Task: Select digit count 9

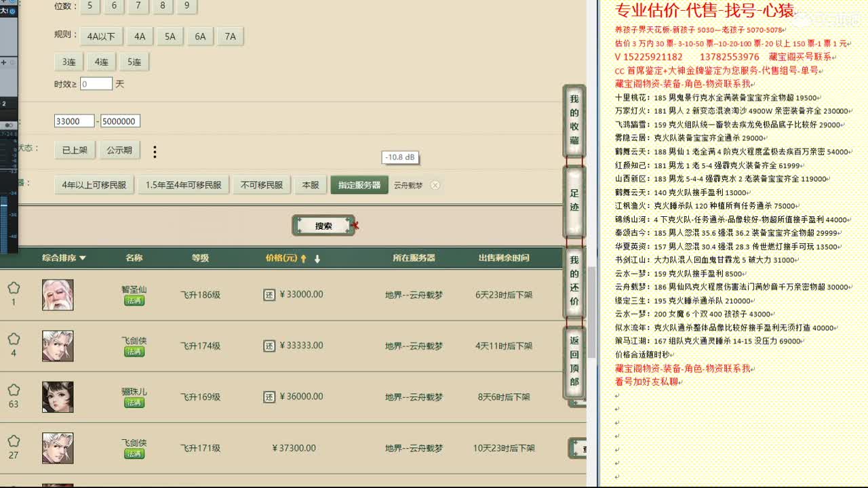Action: click(187, 5)
